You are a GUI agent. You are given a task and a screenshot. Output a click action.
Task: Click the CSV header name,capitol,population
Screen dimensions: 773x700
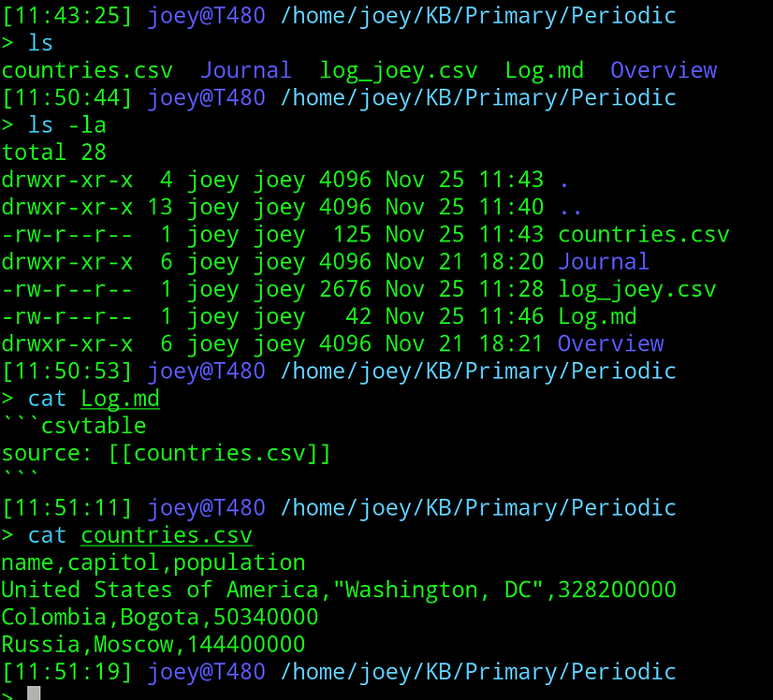click(153, 562)
